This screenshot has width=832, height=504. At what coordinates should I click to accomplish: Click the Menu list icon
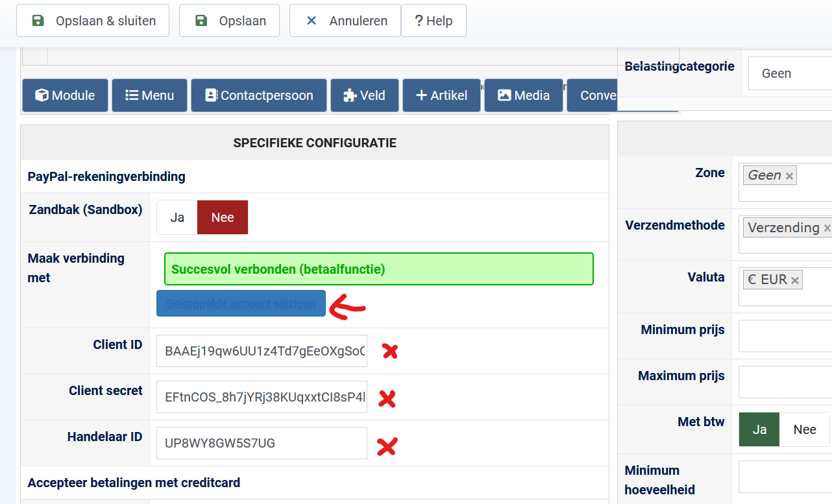click(x=132, y=95)
